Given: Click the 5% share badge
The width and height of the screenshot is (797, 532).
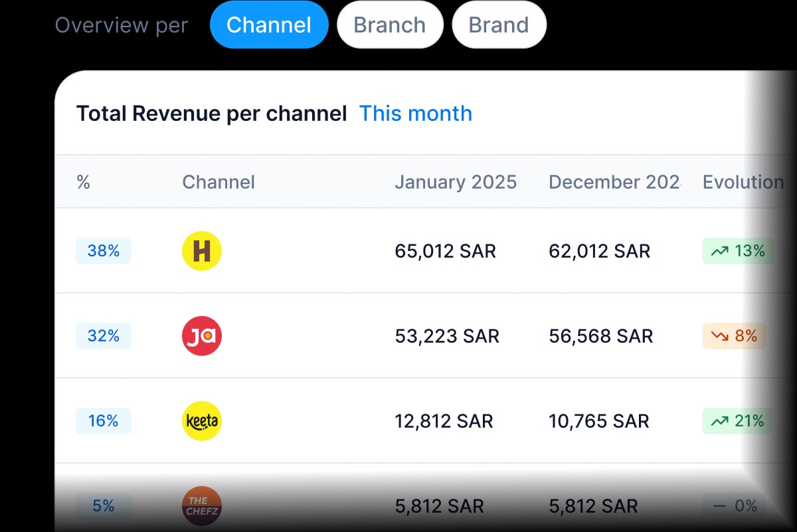Looking at the screenshot, I should (104, 506).
